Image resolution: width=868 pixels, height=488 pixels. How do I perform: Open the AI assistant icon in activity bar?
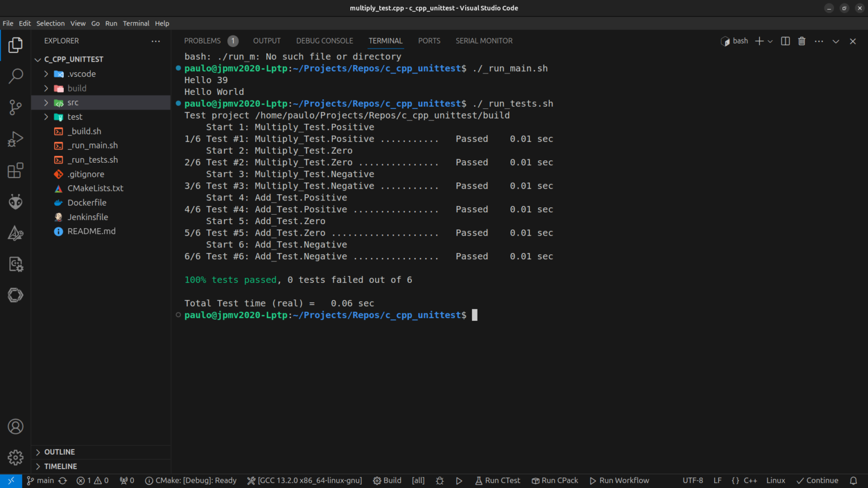click(15, 202)
